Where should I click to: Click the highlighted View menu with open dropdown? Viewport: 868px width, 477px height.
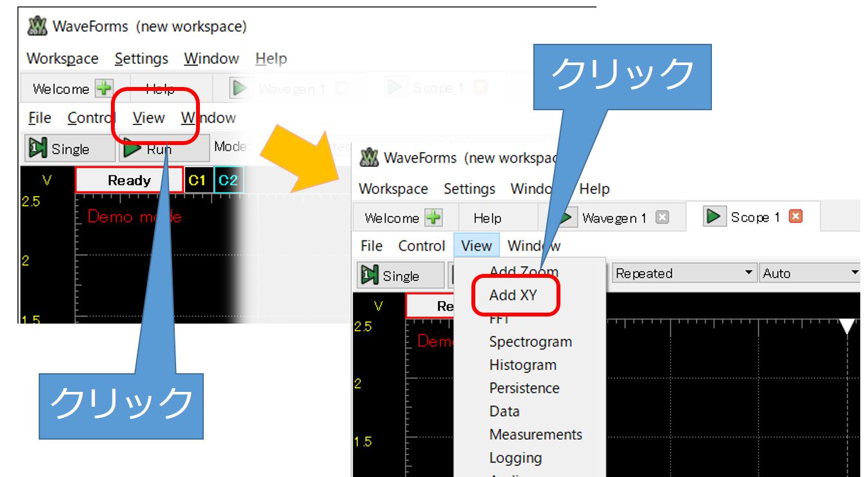(477, 246)
